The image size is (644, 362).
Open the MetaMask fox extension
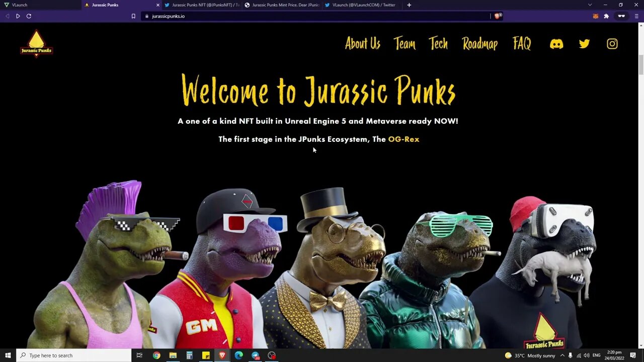click(596, 16)
